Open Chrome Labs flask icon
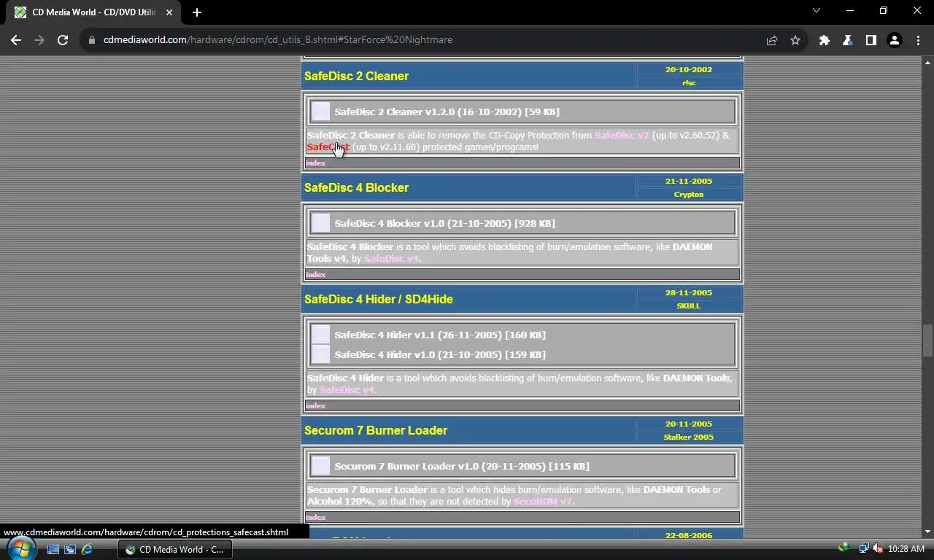This screenshot has height=560, width=934. tap(848, 40)
